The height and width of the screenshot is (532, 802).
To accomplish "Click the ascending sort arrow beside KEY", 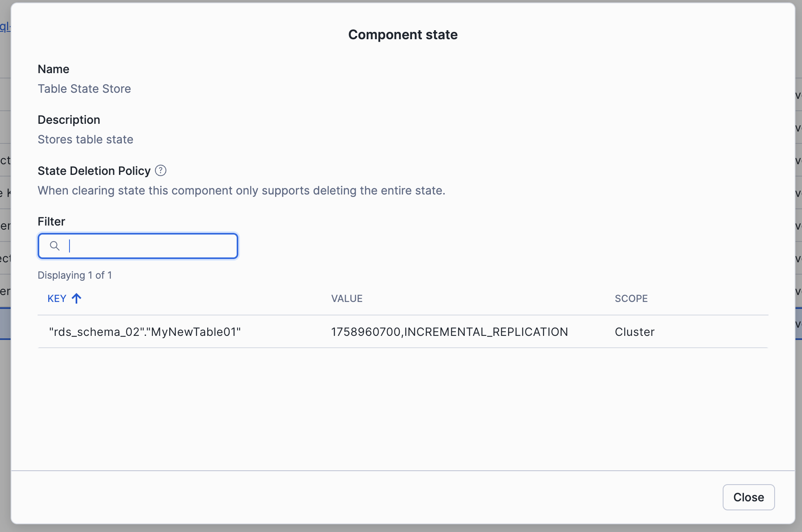I will point(76,298).
